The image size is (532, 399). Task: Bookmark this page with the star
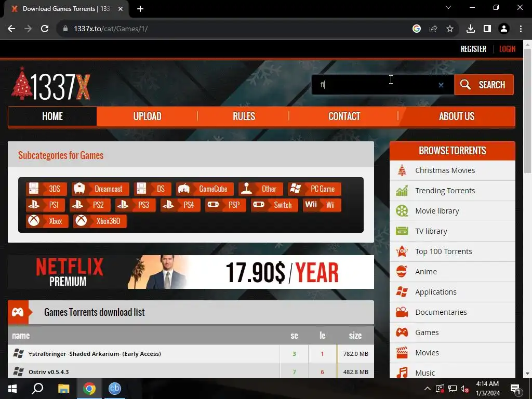pos(450,29)
